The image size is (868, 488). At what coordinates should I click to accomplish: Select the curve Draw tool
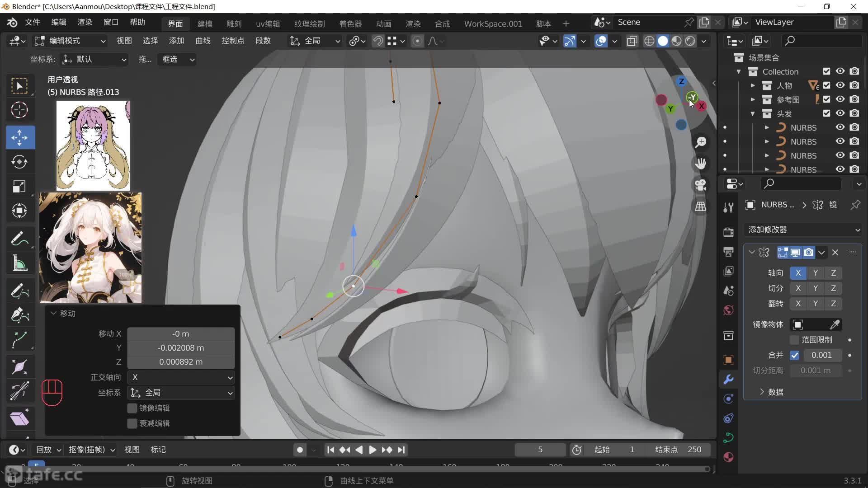[x=19, y=291]
